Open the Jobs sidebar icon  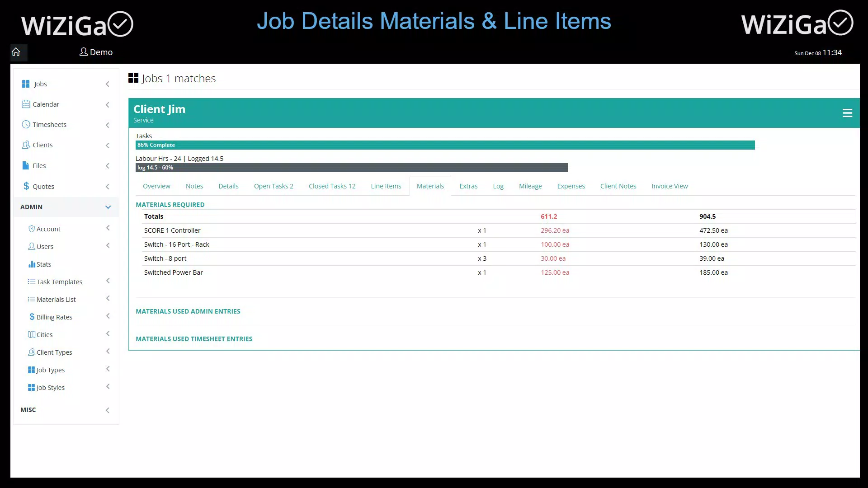(26, 84)
